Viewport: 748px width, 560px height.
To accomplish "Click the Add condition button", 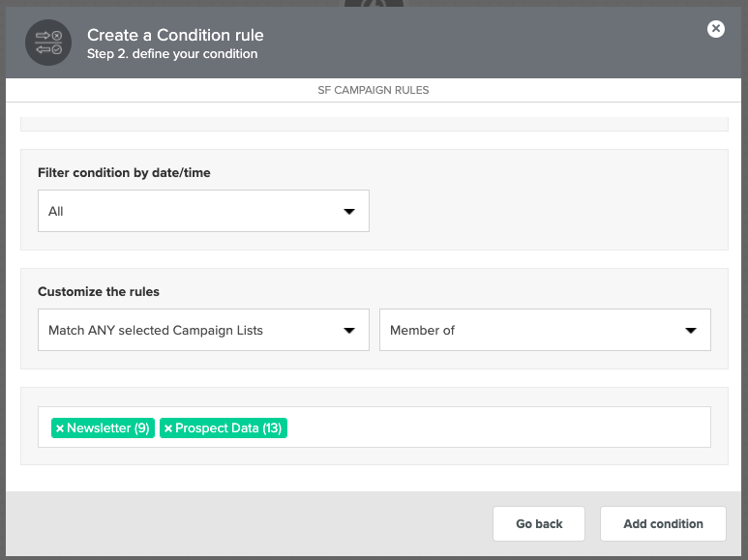I will 663,524.
